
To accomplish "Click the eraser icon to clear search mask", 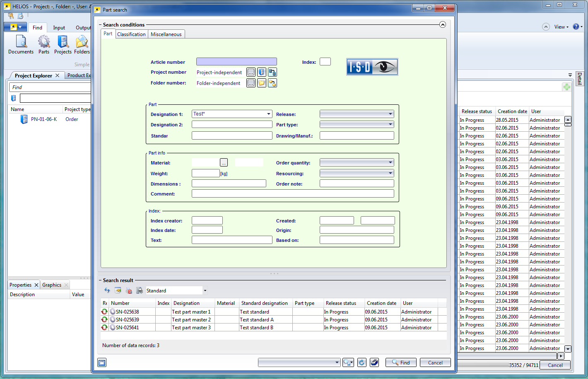I will (x=374, y=362).
